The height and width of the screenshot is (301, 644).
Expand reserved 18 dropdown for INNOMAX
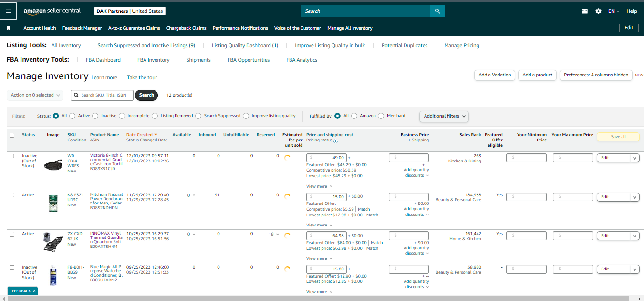274,234
